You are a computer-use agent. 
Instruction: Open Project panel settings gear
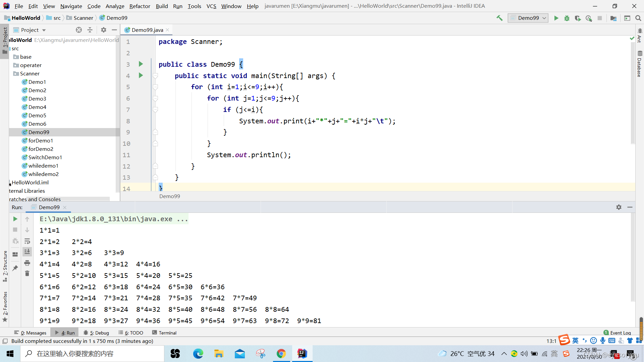pos(104,30)
